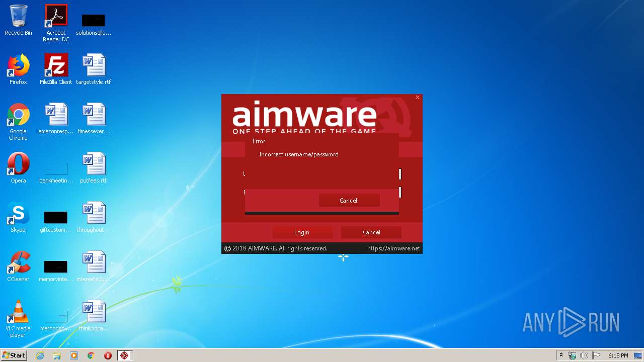Open network status tray icon
The width and height of the screenshot is (644, 362).
pos(572,355)
